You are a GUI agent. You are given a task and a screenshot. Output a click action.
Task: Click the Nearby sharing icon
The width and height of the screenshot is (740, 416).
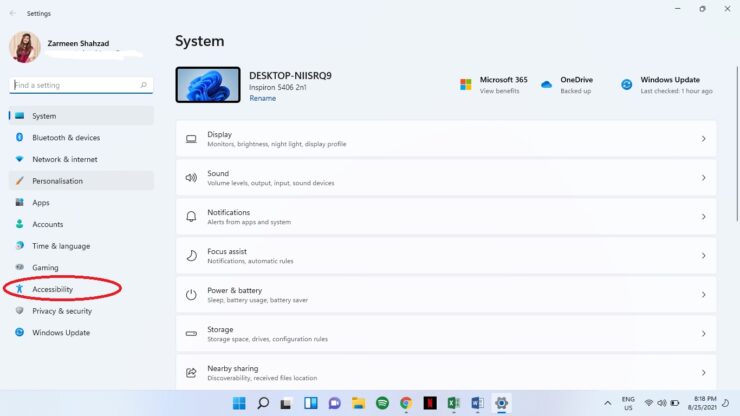191,373
